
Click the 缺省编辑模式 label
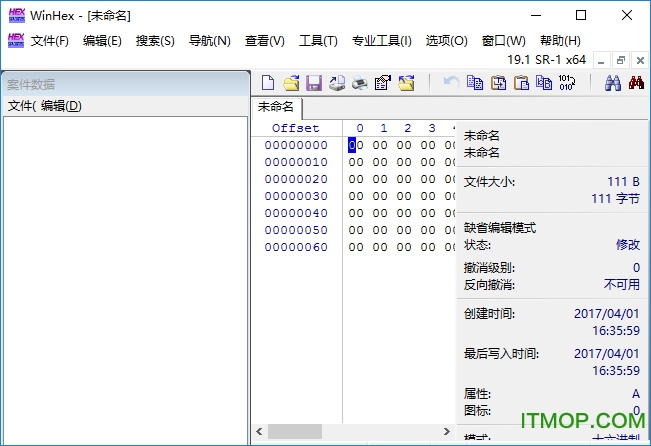point(500,228)
